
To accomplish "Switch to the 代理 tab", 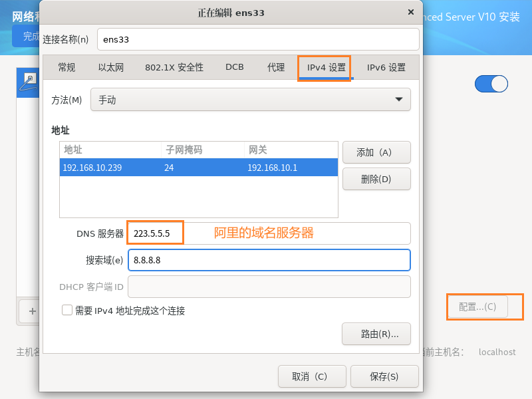I will 276,67.
